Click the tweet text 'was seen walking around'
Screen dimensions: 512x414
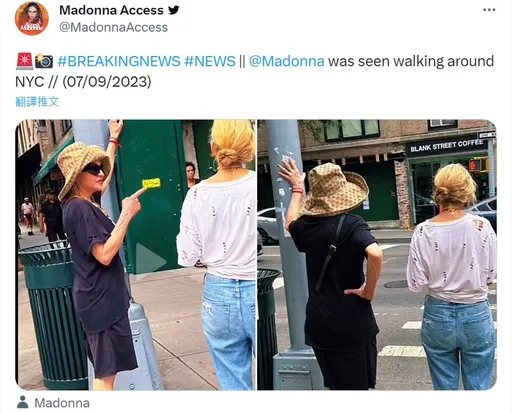[411, 61]
